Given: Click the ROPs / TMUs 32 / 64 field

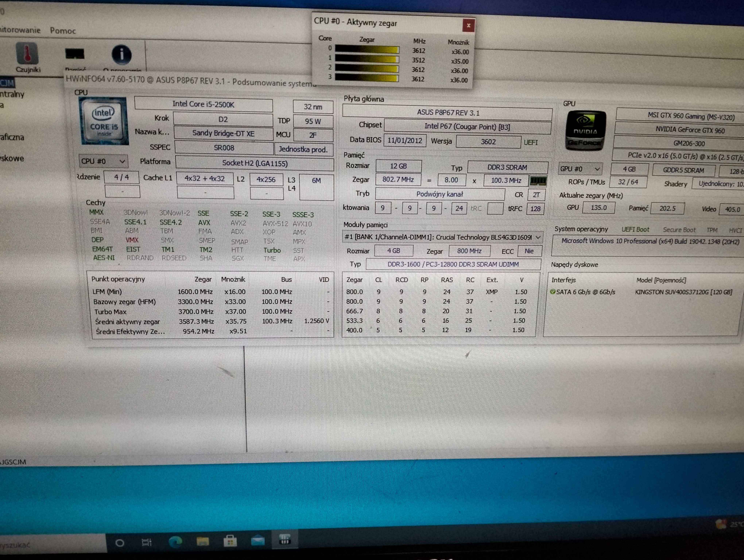Looking at the screenshot, I should click(x=628, y=182).
